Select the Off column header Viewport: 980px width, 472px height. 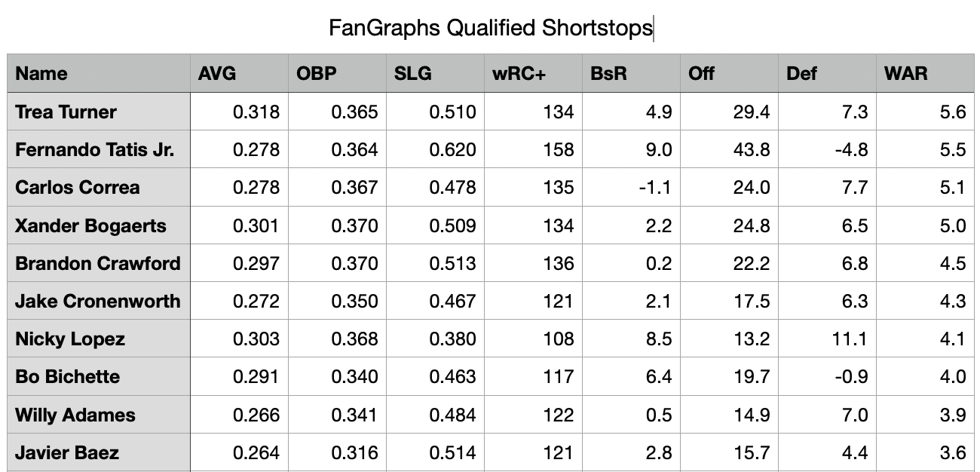728,73
